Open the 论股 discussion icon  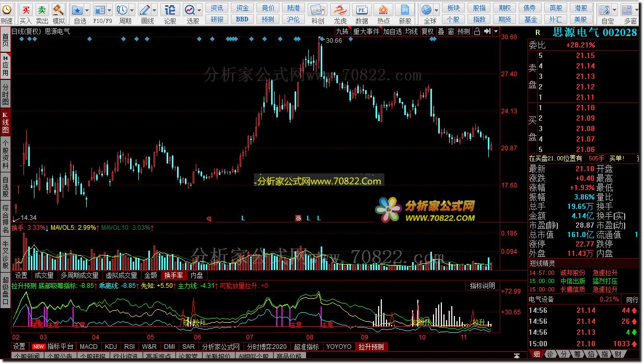[x=170, y=9]
